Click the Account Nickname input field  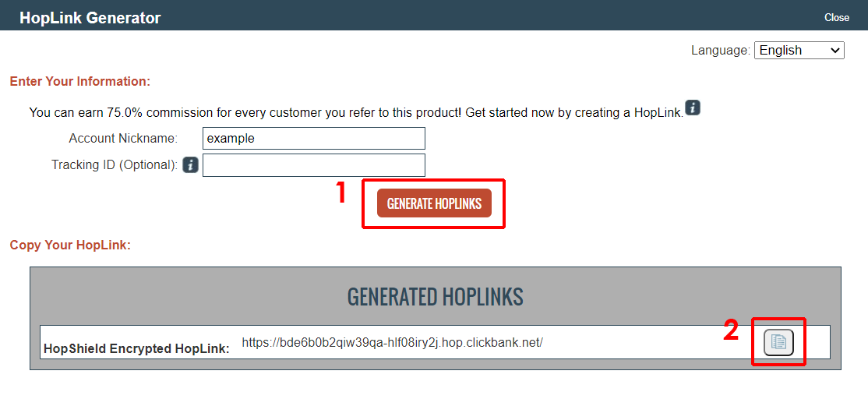click(314, 139)
